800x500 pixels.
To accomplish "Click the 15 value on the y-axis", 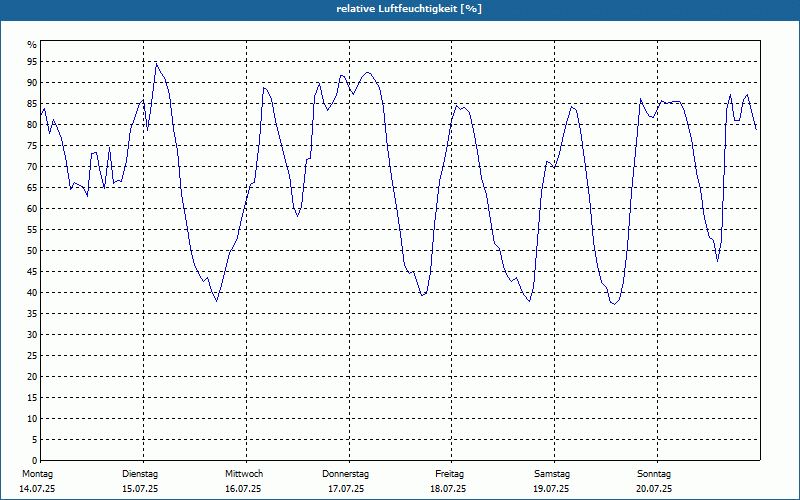I will tap(32, 397).
